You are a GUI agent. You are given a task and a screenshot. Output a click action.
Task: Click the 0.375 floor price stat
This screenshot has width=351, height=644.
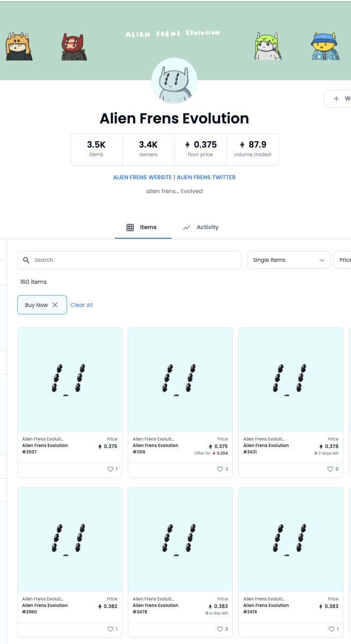click(x=201, y=149)
